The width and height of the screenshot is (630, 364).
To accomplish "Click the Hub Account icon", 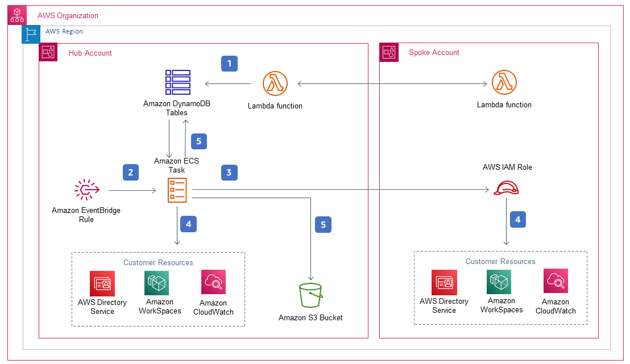I will pyautogui.click(x=48, y=53).
